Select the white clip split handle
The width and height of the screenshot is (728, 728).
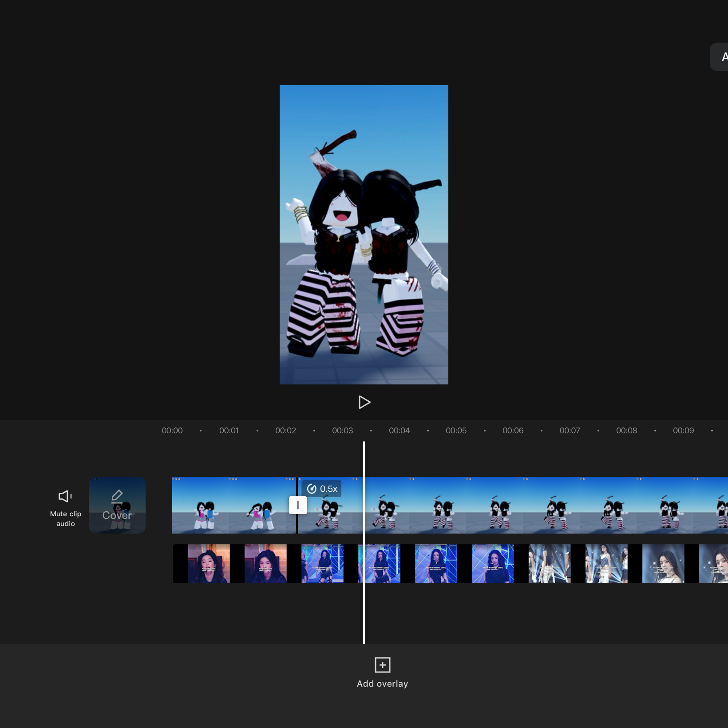click(x=298, y=505)
